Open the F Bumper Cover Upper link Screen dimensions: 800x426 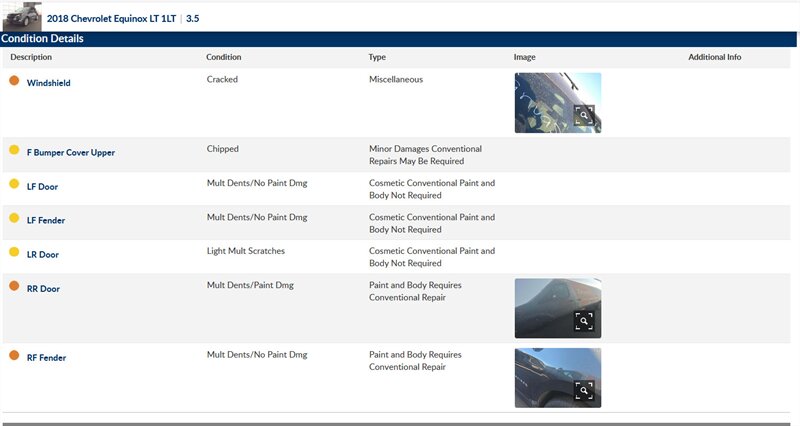70,153
